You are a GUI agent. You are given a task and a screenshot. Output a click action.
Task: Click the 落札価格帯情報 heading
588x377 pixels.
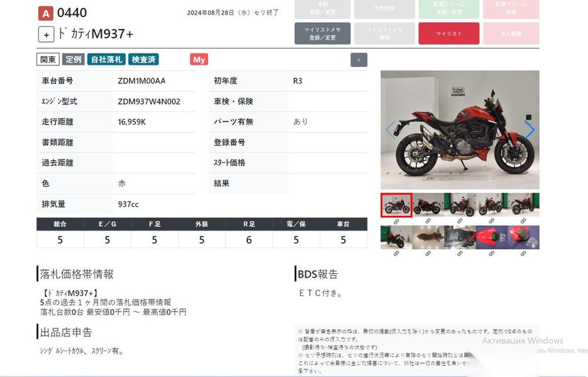[x=77, y=274]
